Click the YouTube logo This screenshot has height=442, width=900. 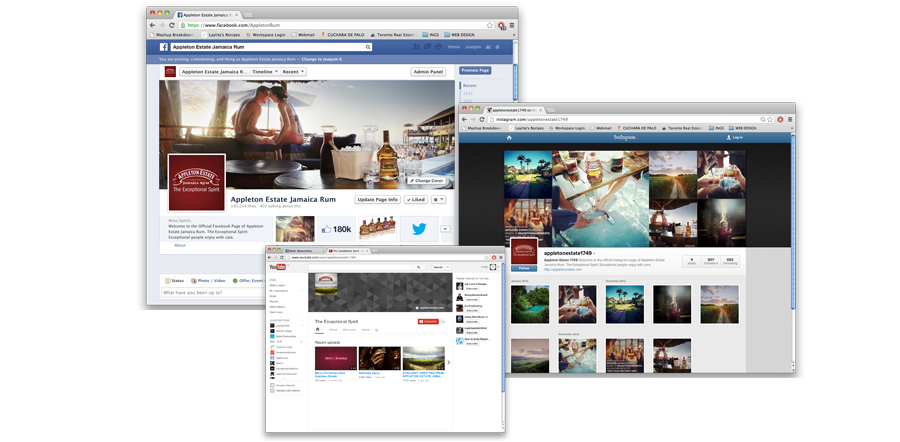click(277, 267)
